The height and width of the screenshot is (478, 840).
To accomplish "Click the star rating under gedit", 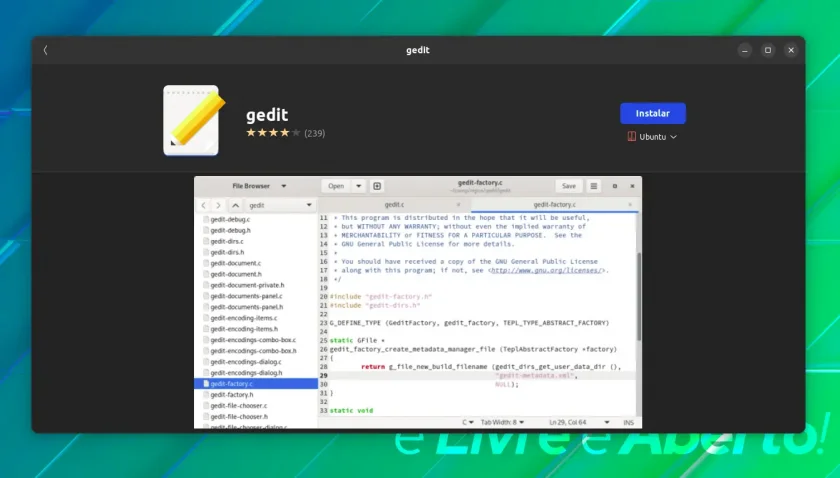I will coord(273,133).
